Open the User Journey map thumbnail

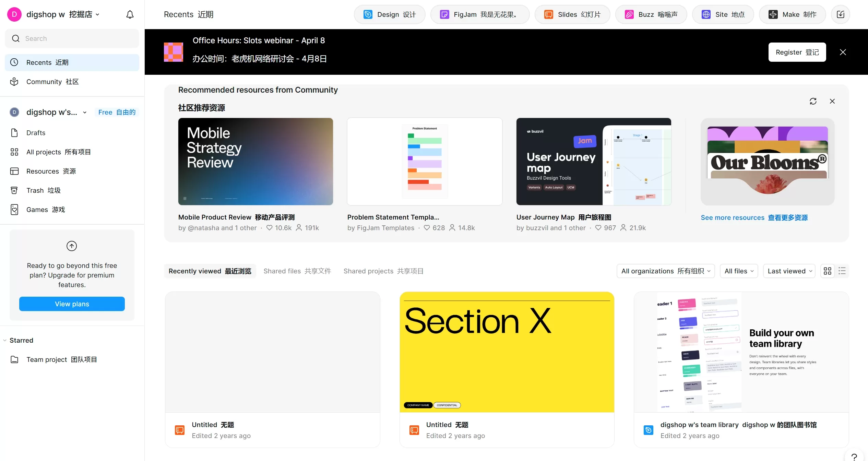tap(594, 162)
